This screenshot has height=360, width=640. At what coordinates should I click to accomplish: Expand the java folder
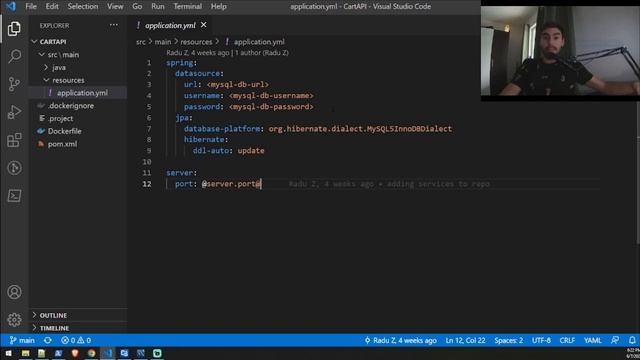[x=78, y=67]
